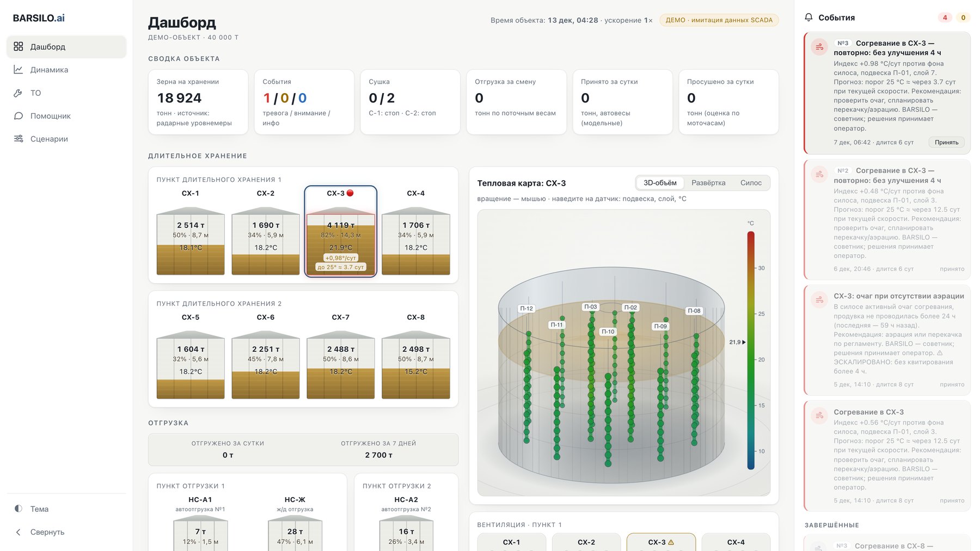The image size is (980, 551).
Task: Select СХ-1 in ventilation section
Action: pyautogui.click(x=511, y=542)
